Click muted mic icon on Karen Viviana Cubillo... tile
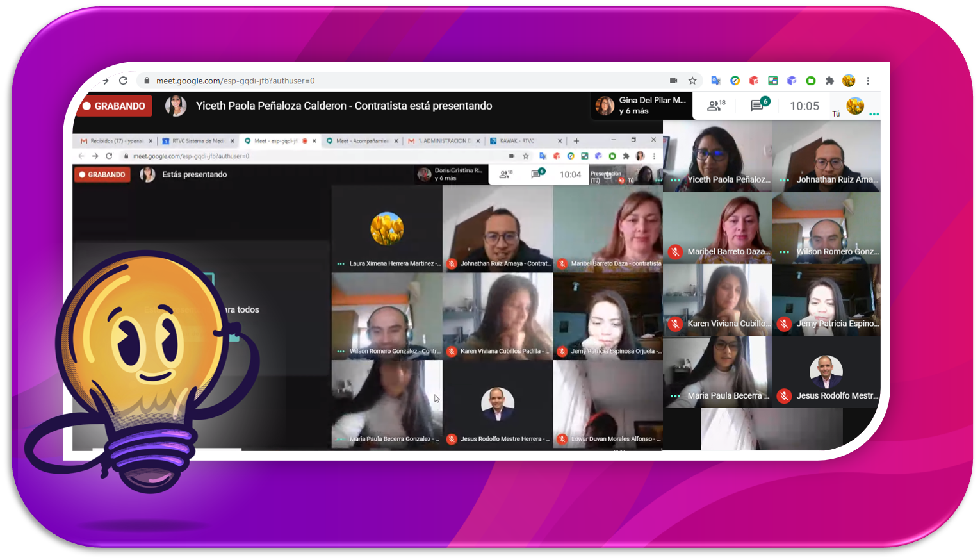This screenshot has width=980, height=560. point(675,324)
